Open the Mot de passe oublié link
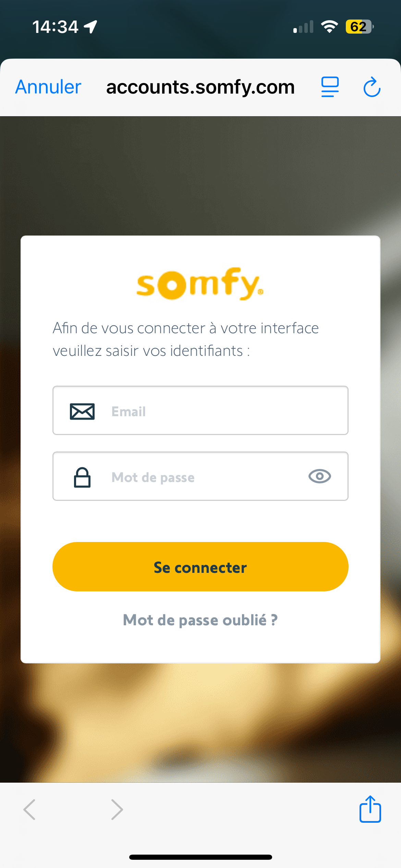Viewport: 401px width, 868px height. [200, 620]
